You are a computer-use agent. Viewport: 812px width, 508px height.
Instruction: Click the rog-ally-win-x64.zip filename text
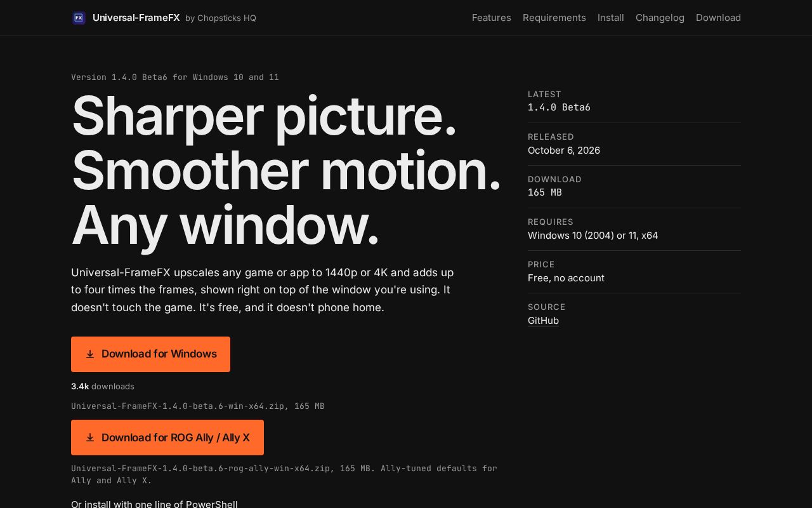point(284,474)
